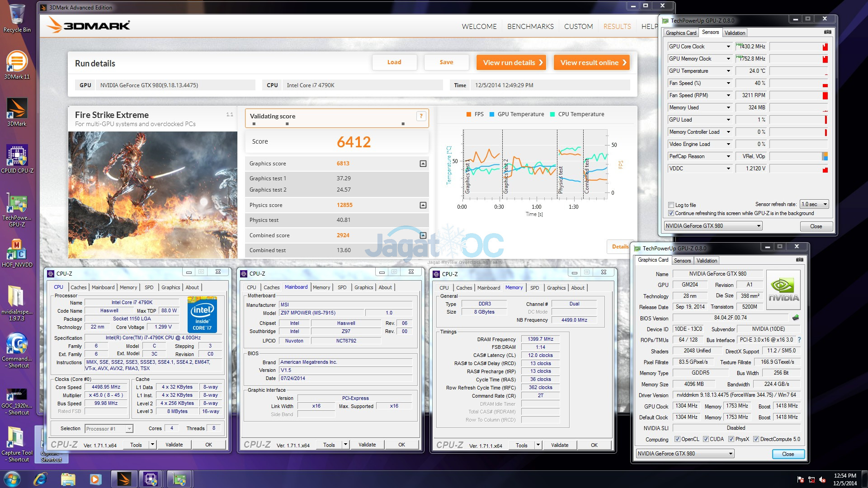Click the Fire Strike Extreme preview image
This screenshot has width=868, height=488.
[153, 195]
